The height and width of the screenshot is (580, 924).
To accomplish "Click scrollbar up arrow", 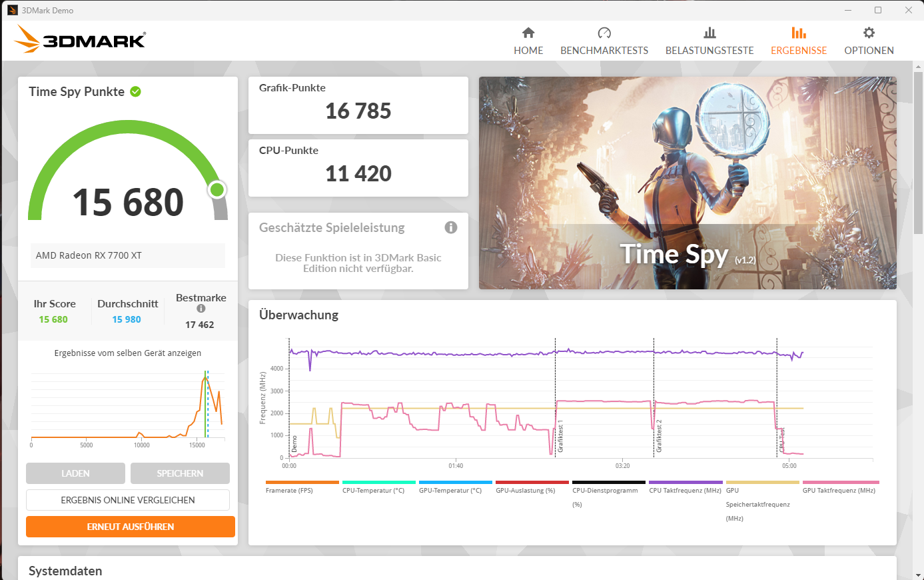I will 919,66.
